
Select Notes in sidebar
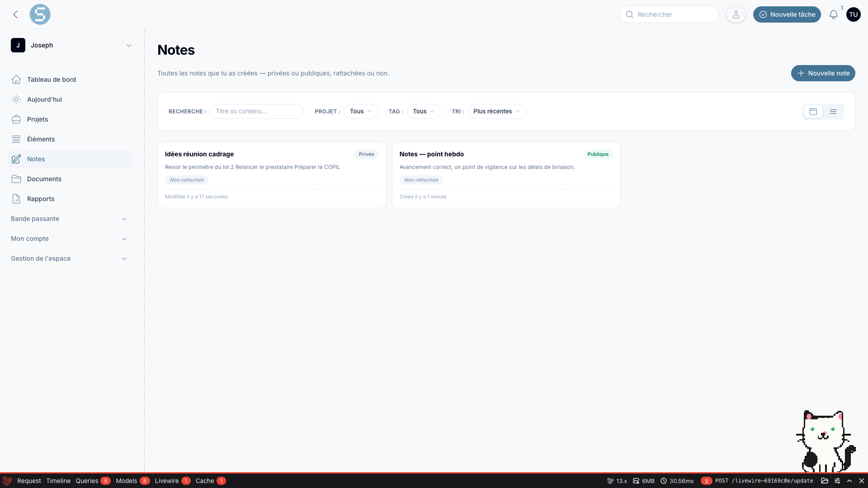click(70, 159)
